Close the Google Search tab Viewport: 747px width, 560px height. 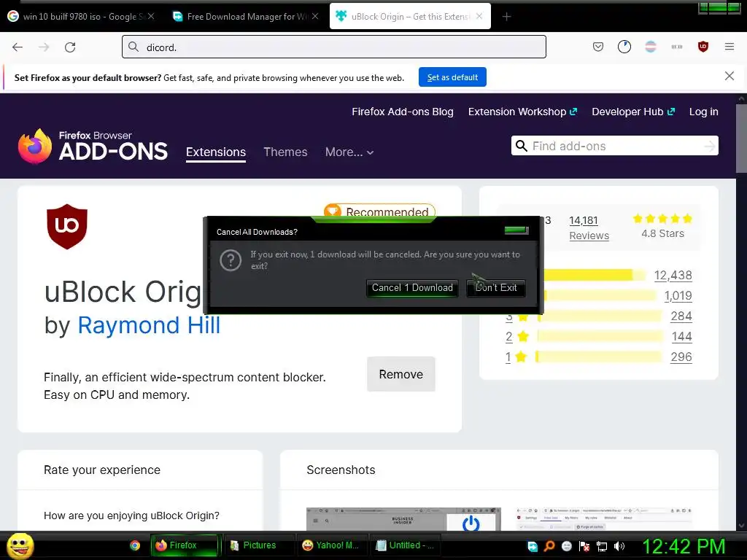coord(150,16)
